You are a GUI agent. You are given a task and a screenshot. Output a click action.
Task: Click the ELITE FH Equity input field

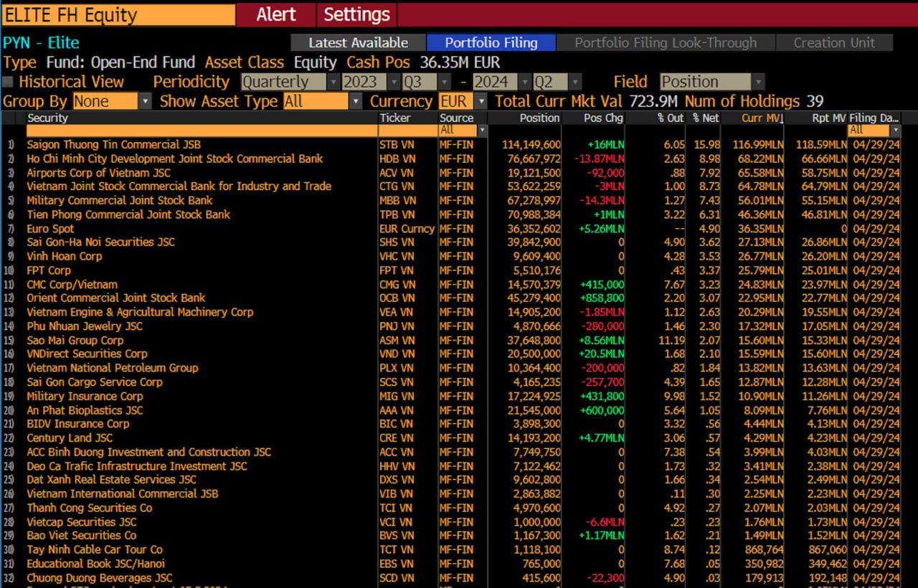point(119,14)
